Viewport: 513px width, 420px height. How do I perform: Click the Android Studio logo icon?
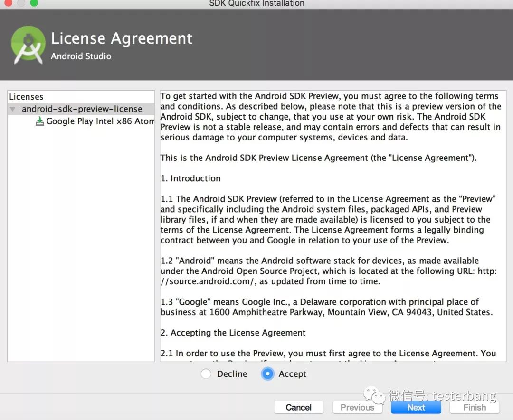coord(28,45)
